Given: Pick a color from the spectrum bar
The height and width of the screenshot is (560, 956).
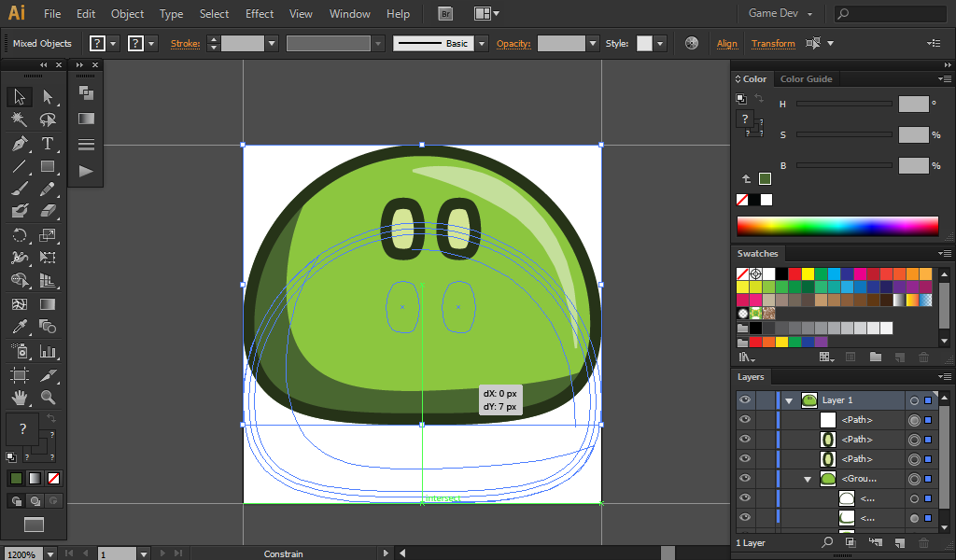Looking at the screenshot, I should (x=836, y=226).
